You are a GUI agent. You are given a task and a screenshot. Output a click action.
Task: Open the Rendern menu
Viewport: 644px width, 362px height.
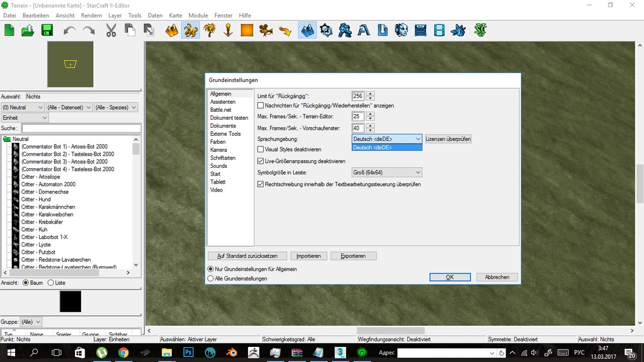91,16
